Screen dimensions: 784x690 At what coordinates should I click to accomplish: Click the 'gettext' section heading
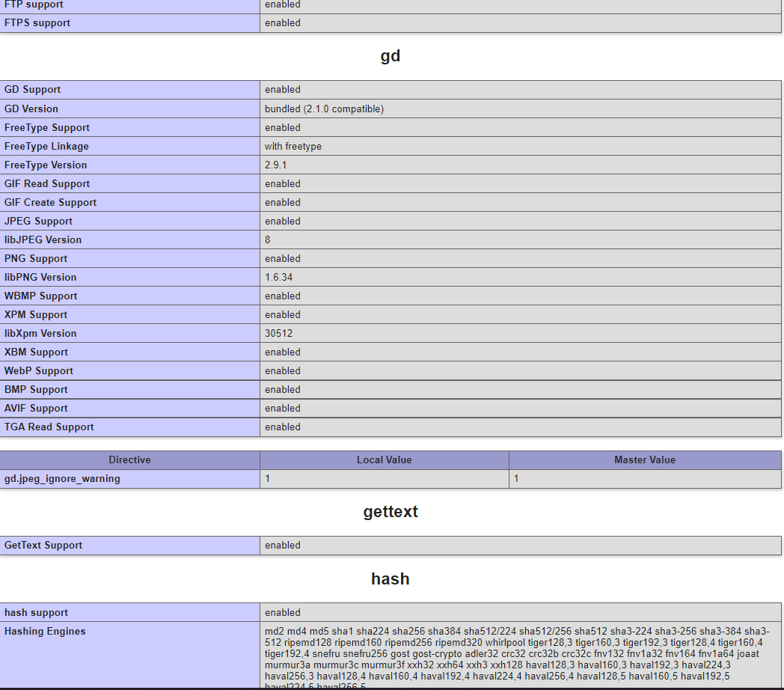click(391, 512)
